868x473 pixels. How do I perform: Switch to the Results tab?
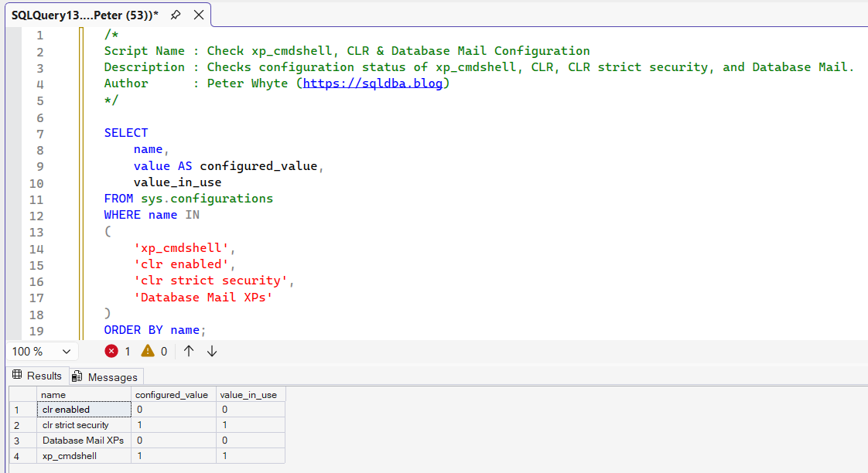(x=36, y=376)
